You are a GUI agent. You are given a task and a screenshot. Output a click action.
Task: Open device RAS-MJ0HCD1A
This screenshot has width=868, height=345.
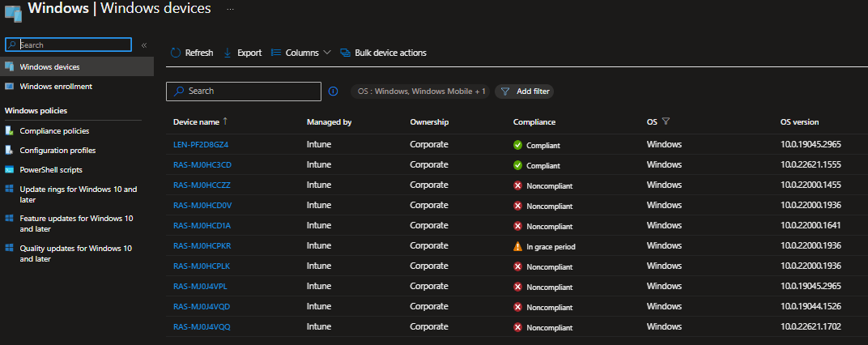click(202, 225)
